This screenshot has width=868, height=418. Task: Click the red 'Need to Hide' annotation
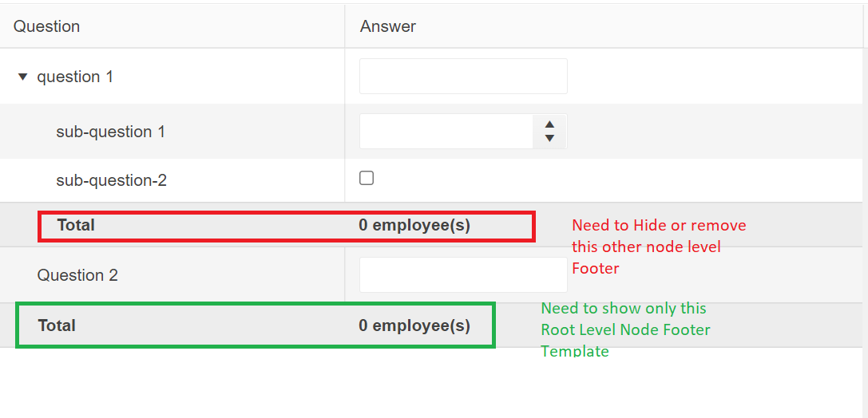(x=658, y=246)
